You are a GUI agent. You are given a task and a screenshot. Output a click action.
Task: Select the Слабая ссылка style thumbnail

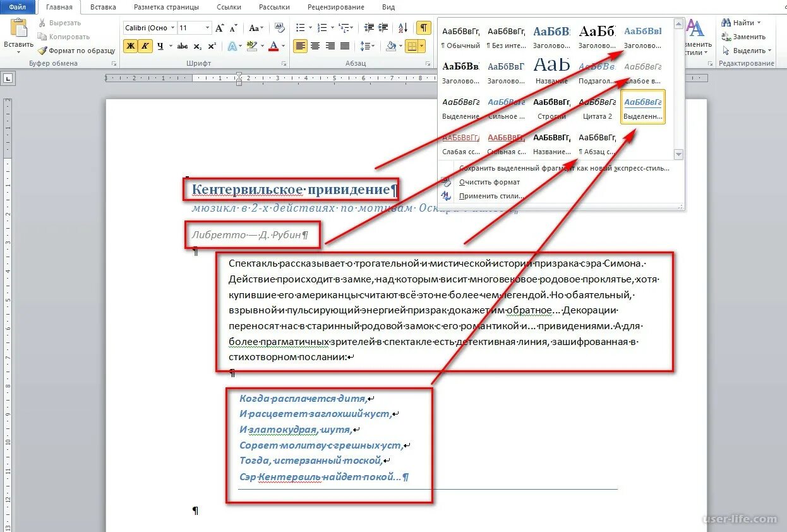click(461, 143)
